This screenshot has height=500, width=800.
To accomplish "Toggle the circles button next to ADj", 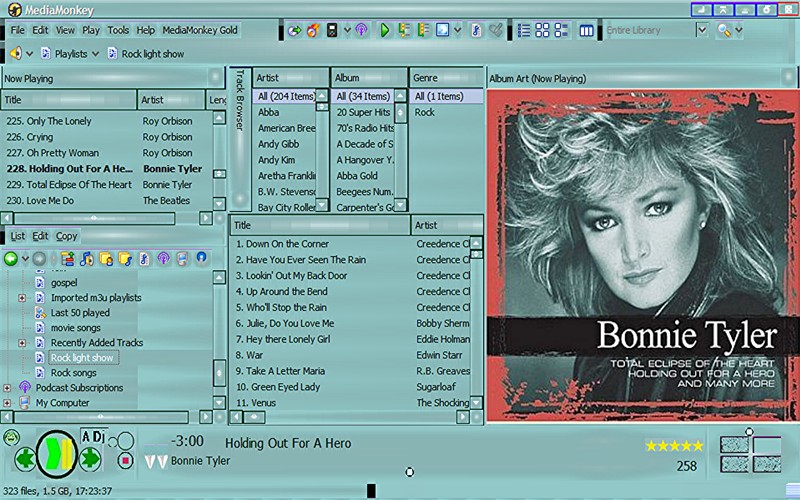I will tap(121, 441).
